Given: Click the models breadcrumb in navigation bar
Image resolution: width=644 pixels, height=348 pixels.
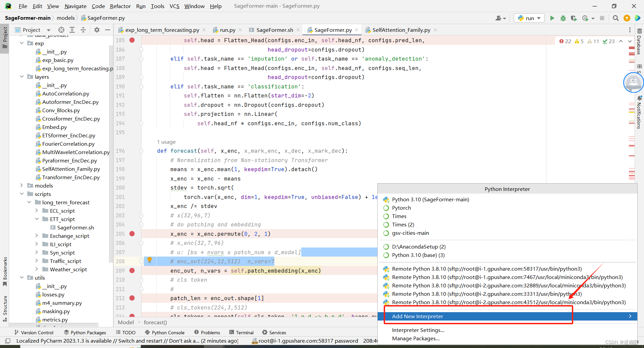Looking at the screenshot, I should pos(66,18).
